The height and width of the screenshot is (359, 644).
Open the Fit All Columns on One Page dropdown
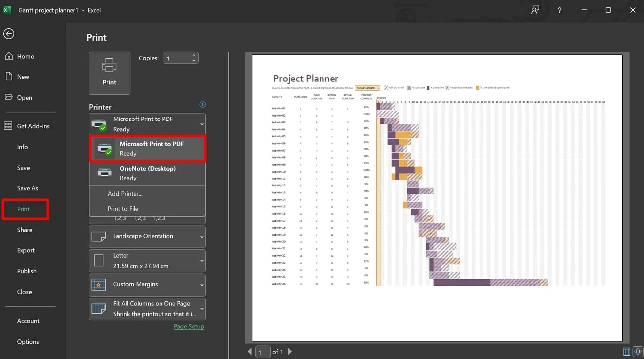click(x=147, y=308)
